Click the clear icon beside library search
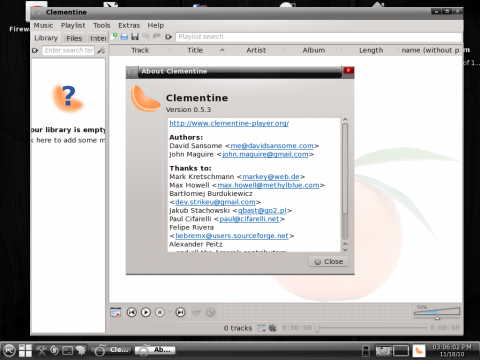This screenshot has height=360, width=480. (x=35, y=50)
